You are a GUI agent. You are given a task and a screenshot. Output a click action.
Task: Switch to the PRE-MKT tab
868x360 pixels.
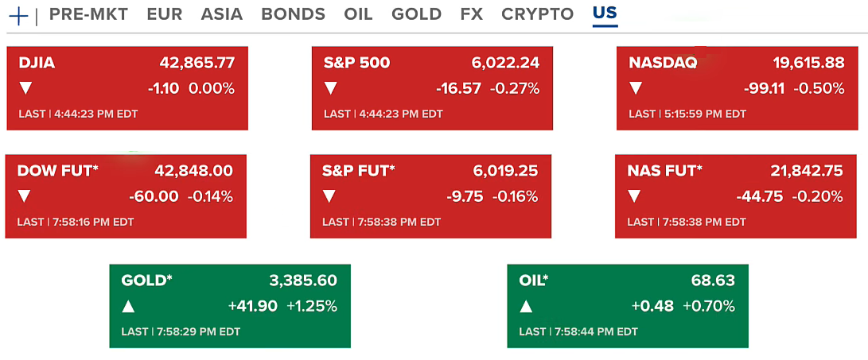coord(88,14)
